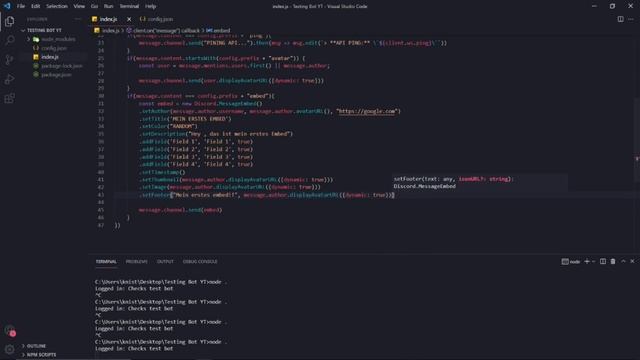Select the TERMINAL panel tab

(x=106, y=262)
